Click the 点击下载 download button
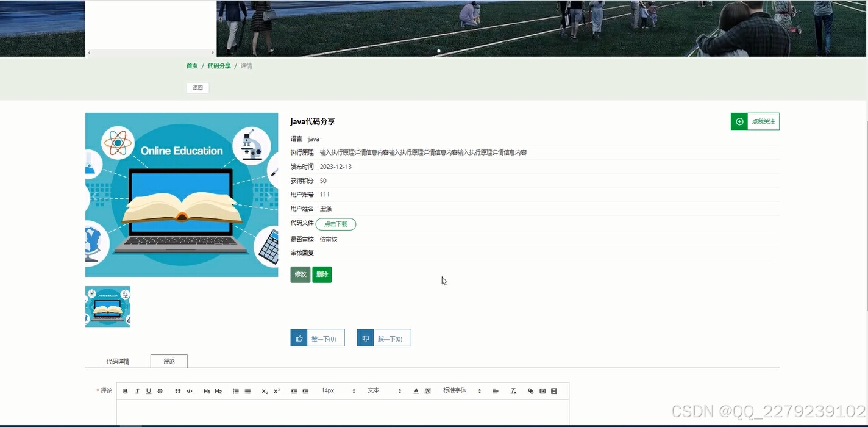The height and width of the screenshot is (427, 868). [x=335, y=224]
